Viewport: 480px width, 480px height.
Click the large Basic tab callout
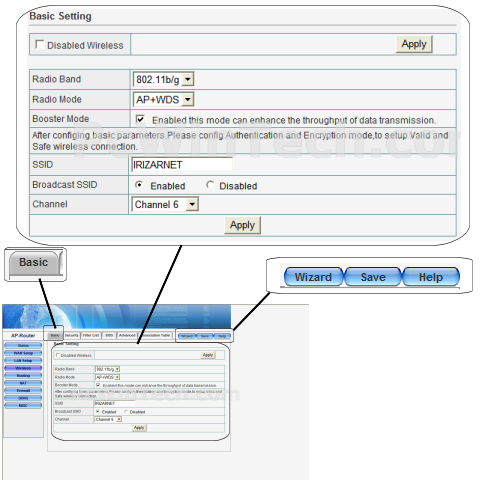tap(34, 262)
